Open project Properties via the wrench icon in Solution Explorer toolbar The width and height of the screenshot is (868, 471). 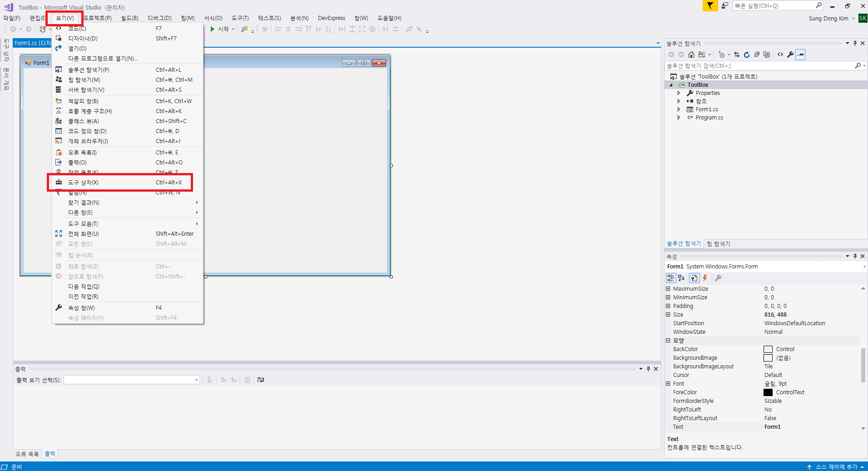click(790, 55)
